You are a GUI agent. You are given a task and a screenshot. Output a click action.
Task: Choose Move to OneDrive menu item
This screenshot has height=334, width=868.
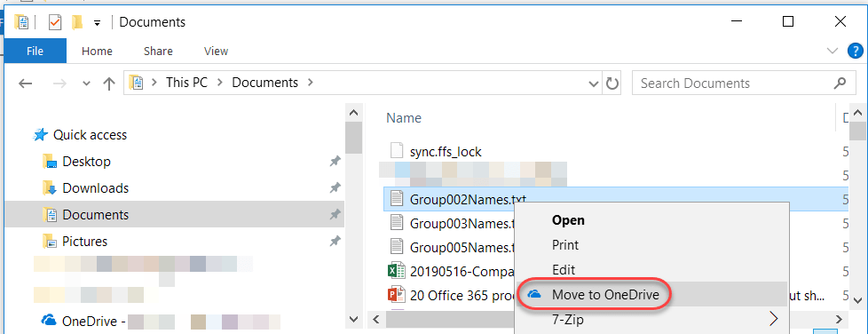coord(651,295)
